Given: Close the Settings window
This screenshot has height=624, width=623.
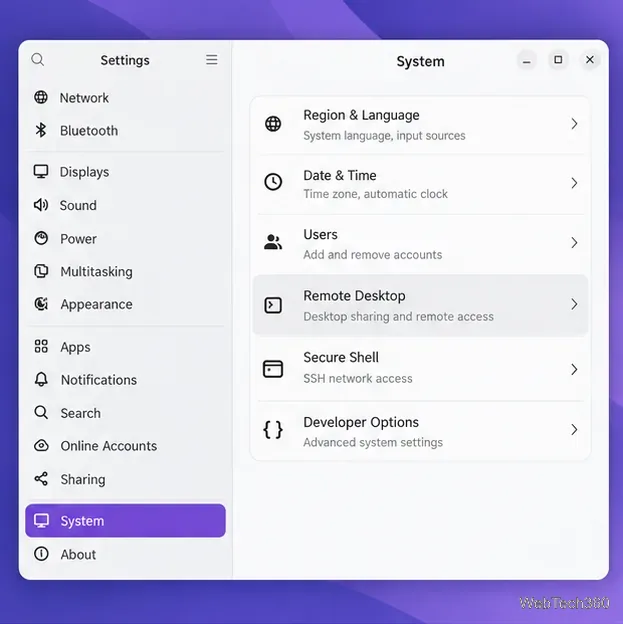Looking at the screenshot, I should pos(590,60).
